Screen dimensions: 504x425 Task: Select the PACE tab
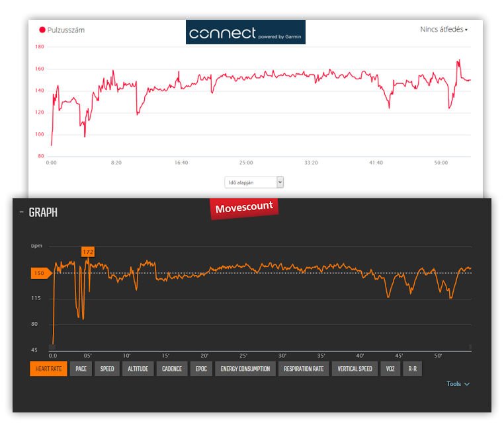click(x=81, y=369)
